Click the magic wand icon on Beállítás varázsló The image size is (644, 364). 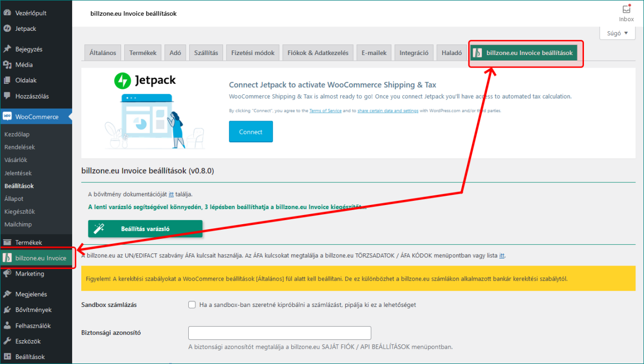[99, 229]
